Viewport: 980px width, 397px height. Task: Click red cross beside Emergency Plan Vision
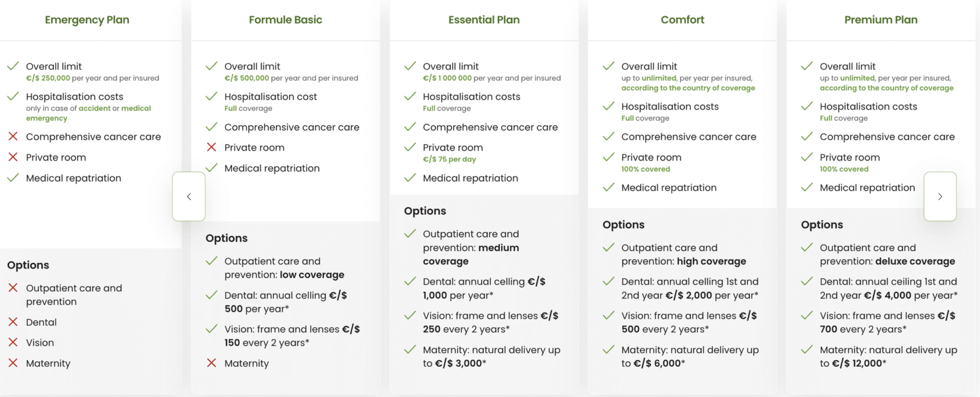13,342
